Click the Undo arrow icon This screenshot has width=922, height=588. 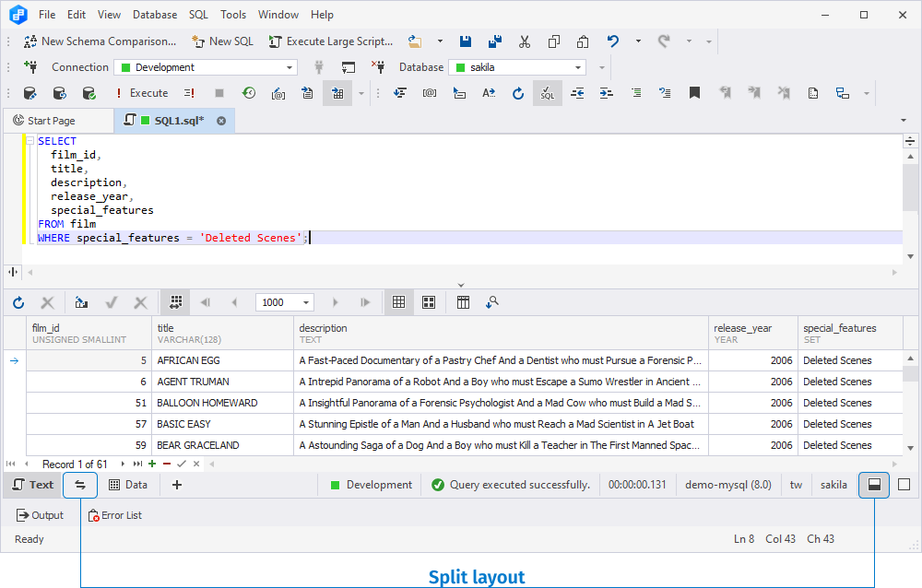(613, 41)
